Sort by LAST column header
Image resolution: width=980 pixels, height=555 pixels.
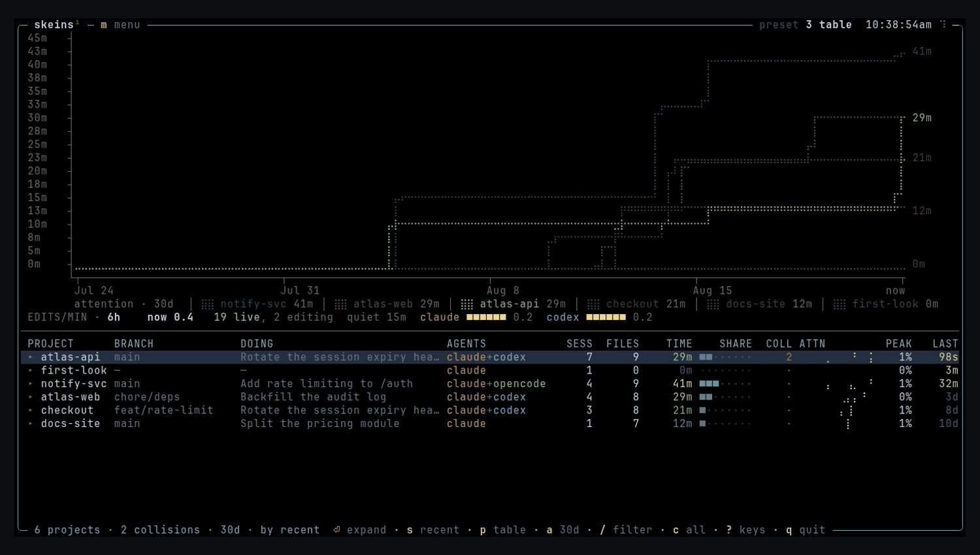945,343
